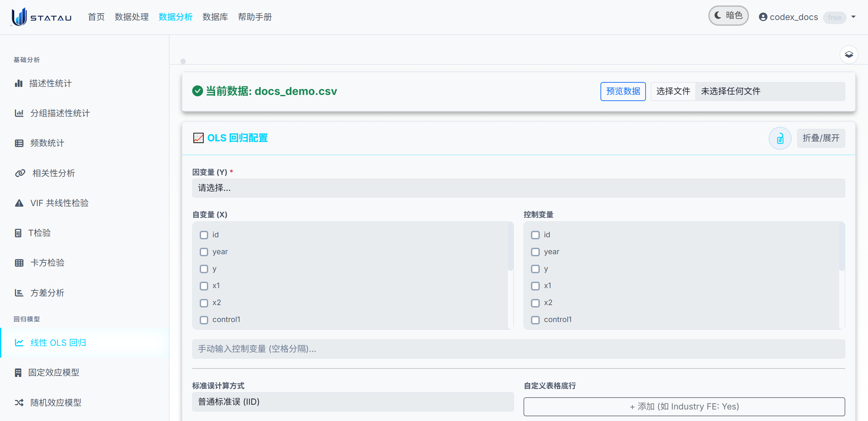Check x1 in 控制变量 list
Image resolution: width=868 pixels, height=421 pixels.
(x=535, y=286)
